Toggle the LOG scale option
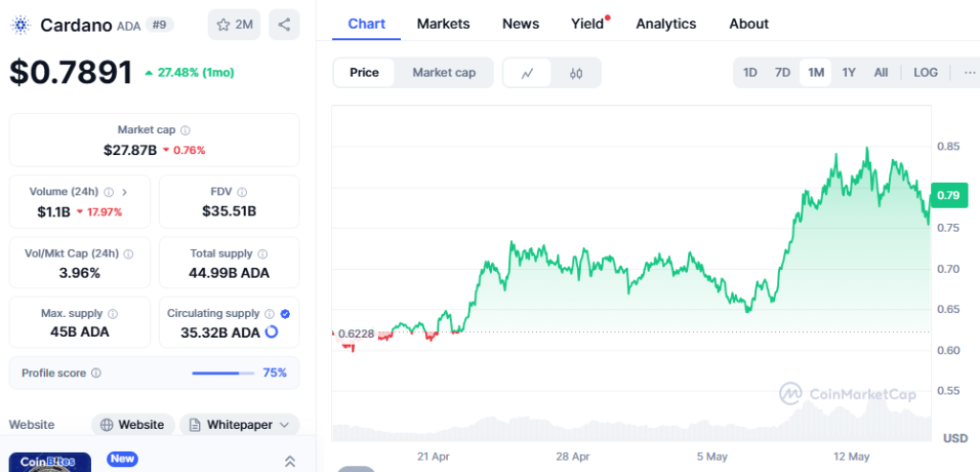This screenshot has width=980, height=472. (925, 73)
